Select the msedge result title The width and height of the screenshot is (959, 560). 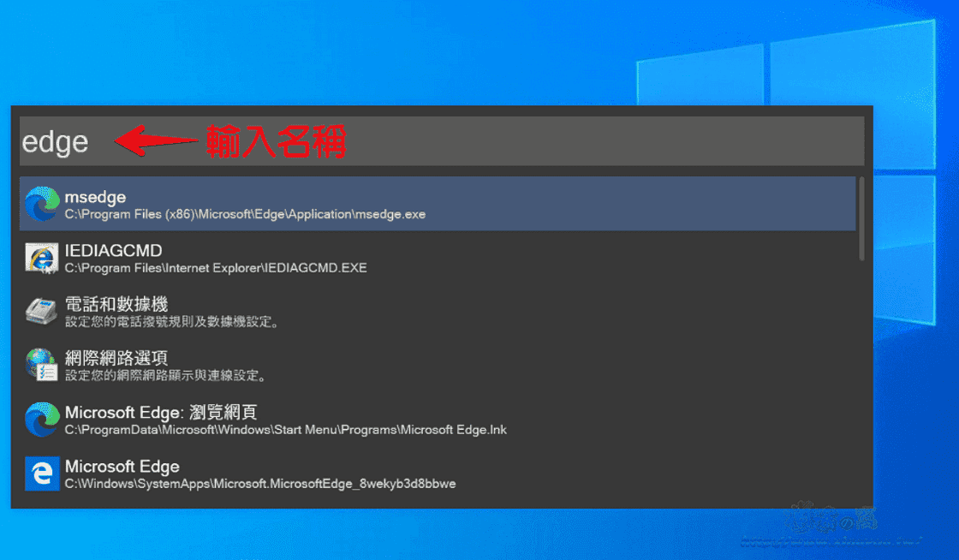pyautogui.click(x=95, y=197)
